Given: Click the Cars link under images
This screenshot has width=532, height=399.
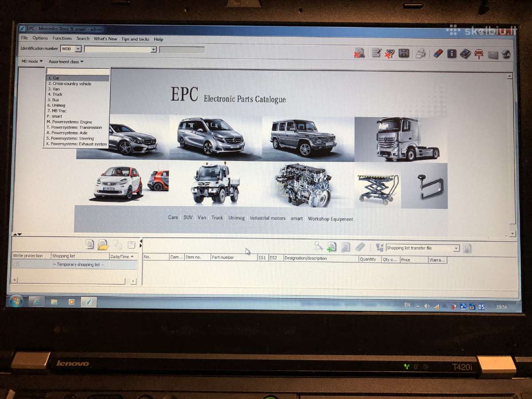Looking at the screenshot, I should pos(173,217).
